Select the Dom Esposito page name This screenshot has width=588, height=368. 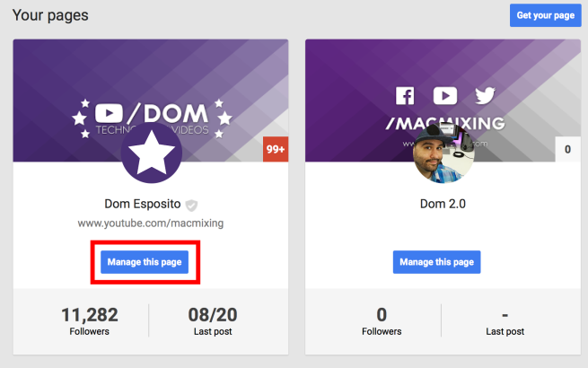tap(144, 204)
